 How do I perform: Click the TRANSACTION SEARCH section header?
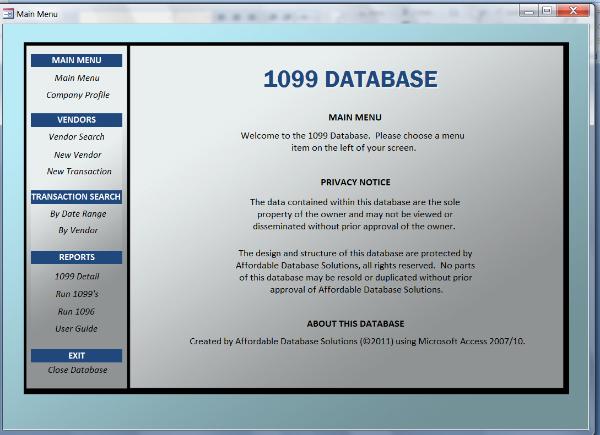77,197
